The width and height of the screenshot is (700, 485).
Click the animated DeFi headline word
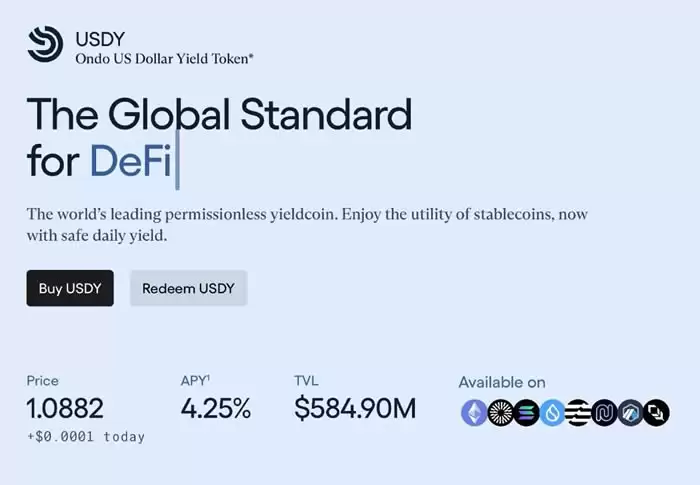coord(130,161)
